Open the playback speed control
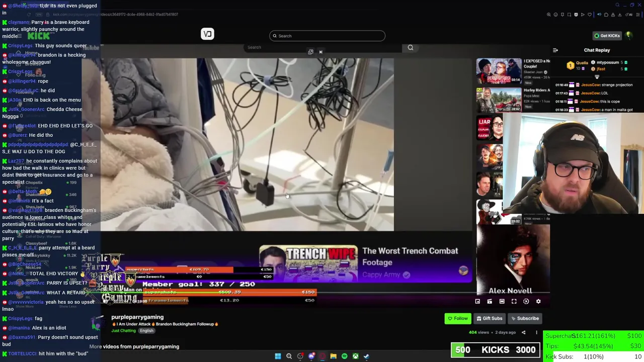The width and height of the screenshot is (644, 362). [x=526, y=301]
